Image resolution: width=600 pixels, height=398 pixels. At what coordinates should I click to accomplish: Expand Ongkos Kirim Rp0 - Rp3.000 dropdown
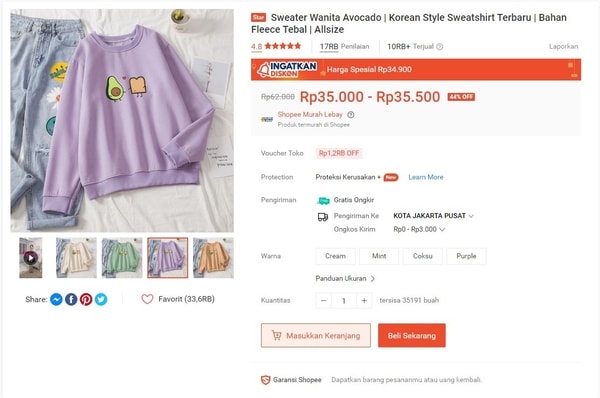click(x=419, y=229)
